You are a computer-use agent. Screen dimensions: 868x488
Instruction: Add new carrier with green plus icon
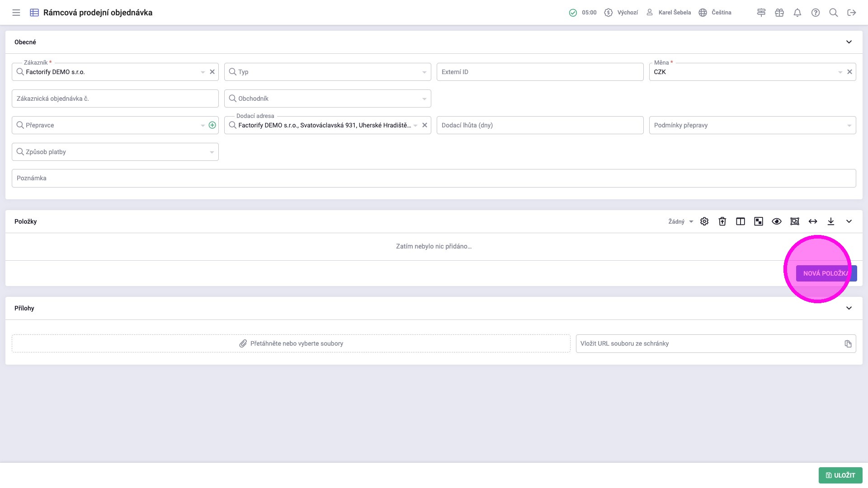pos(212,125)
